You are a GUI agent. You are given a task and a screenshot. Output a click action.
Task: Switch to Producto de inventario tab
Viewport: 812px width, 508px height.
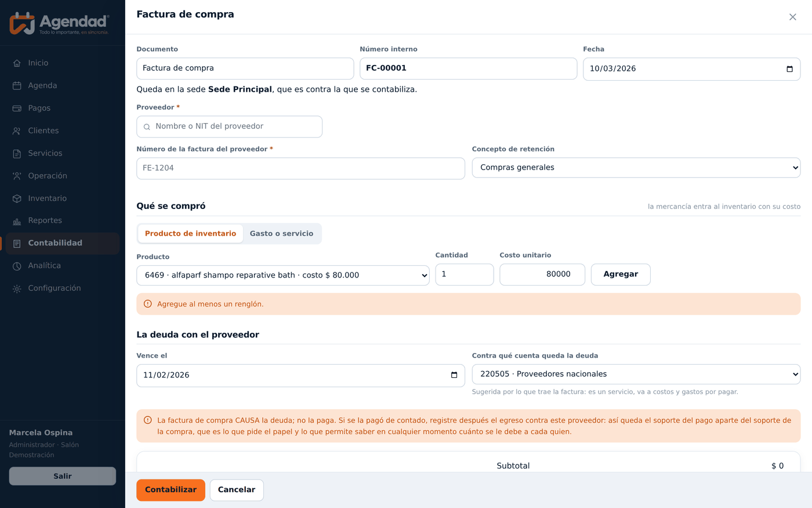tap(190, 233)
